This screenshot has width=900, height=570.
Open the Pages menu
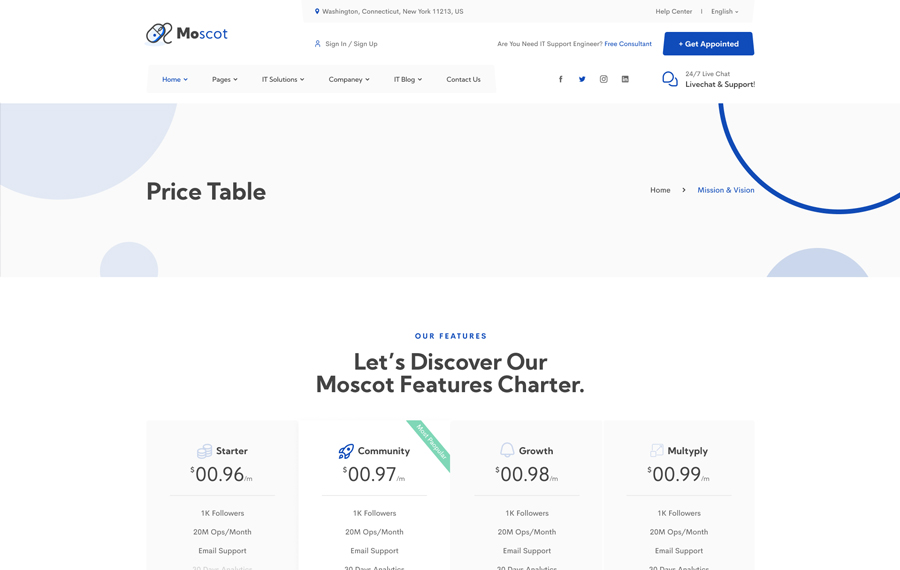[225, 79]
